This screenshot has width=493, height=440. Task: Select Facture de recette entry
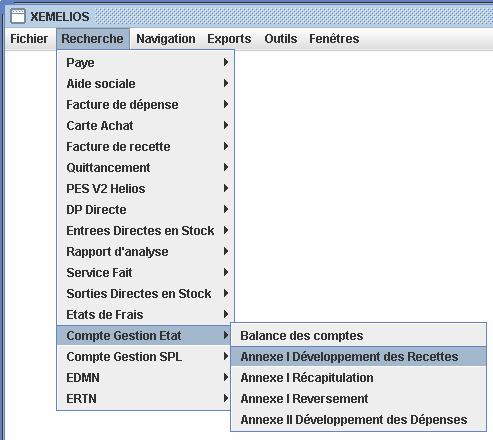coord(146,146)
